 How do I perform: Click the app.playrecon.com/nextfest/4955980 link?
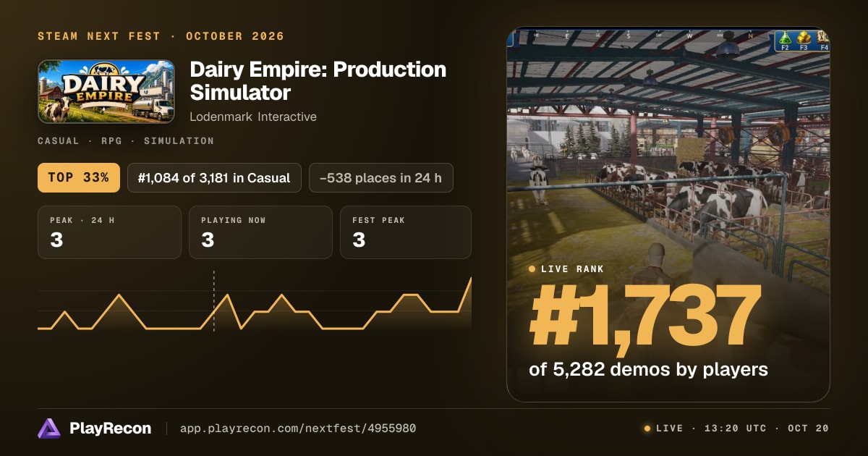pyautogui.click(x=297, y=428)
